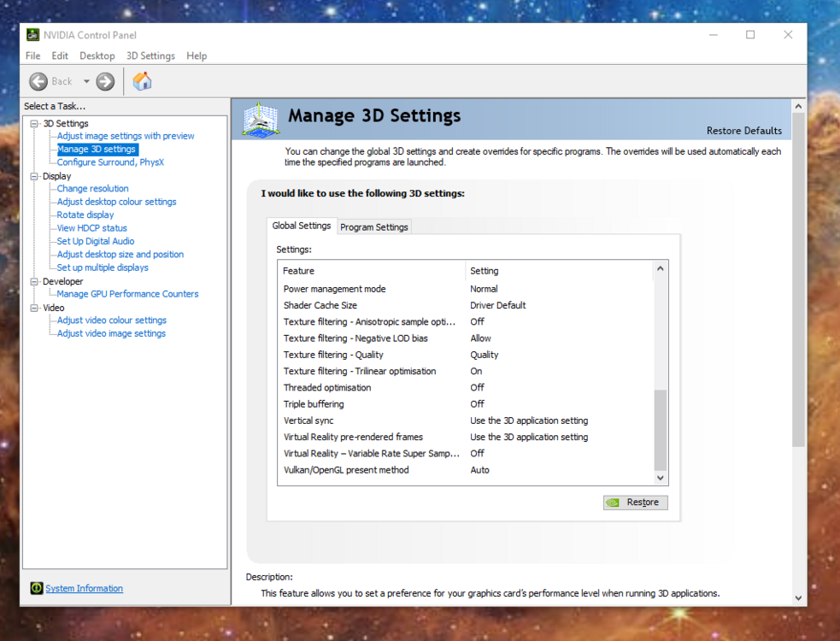840x641 pixels.
Task: Click settings list scroll down arrow
Action: (661, 478)
